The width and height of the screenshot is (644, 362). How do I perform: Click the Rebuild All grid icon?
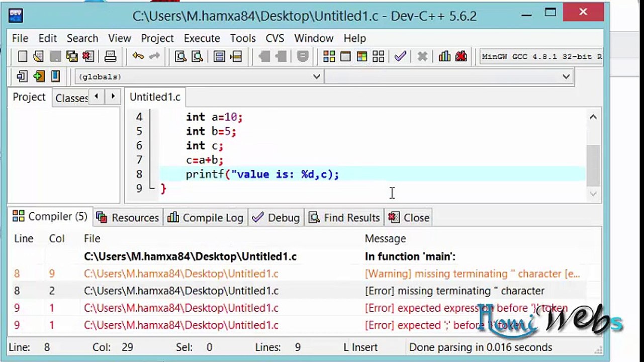379,56
